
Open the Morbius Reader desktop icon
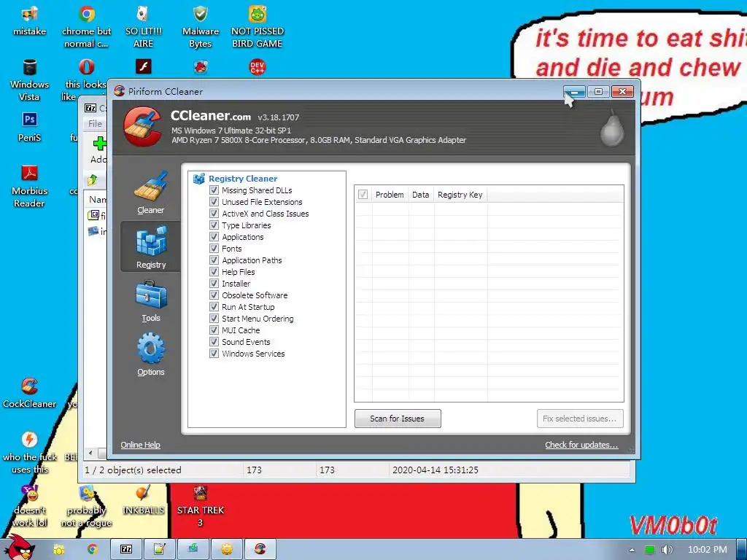[x=29, y=187]
